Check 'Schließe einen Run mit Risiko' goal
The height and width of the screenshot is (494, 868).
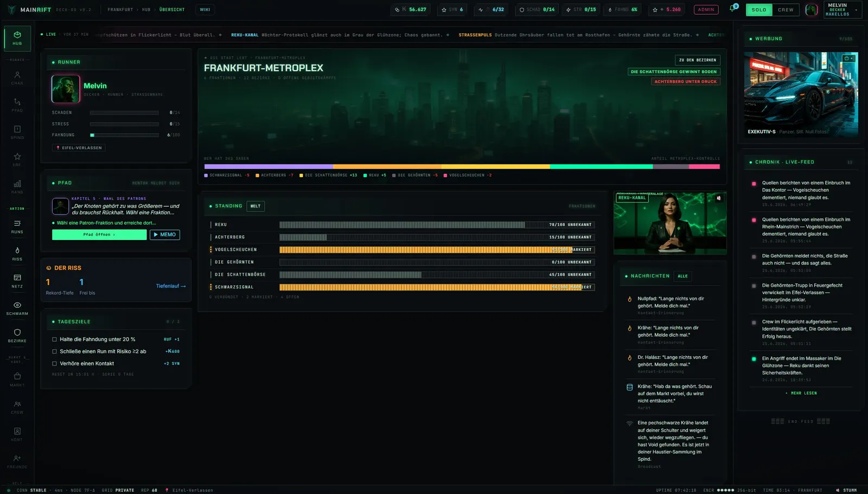[x=54, y=351]
